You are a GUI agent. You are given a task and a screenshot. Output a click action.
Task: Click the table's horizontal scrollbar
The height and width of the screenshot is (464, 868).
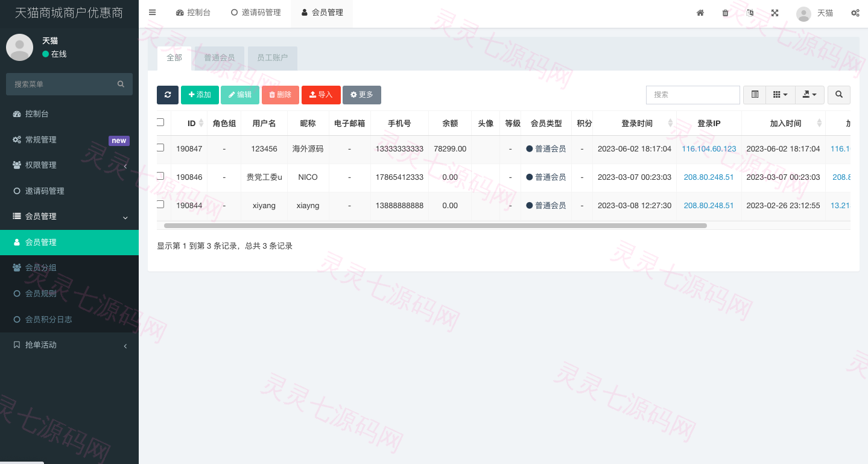tap(435, 226)
